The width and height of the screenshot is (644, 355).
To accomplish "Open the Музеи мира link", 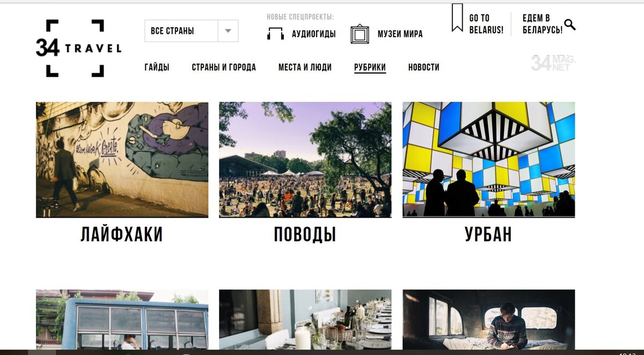I will pyautogui.click(x=400, y=34).
